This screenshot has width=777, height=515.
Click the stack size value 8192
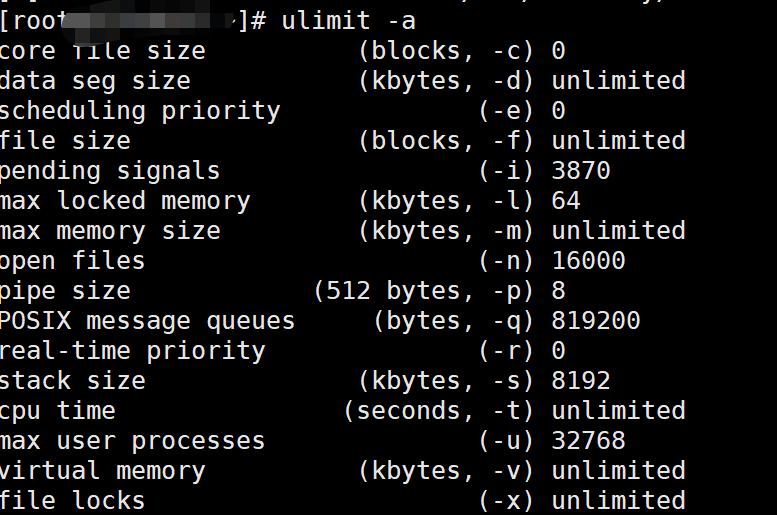pos(581,381)
